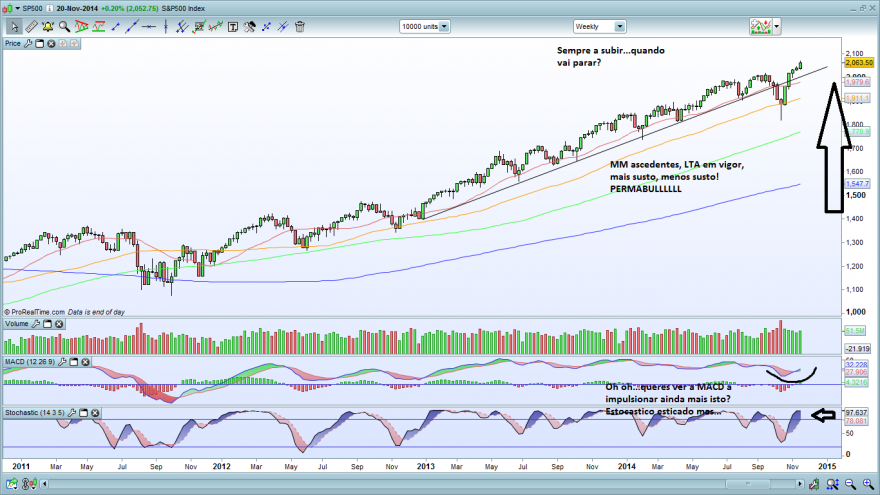
Task: Click the bottom-left people/contacts icon
Action: click(x=29, y=484)
